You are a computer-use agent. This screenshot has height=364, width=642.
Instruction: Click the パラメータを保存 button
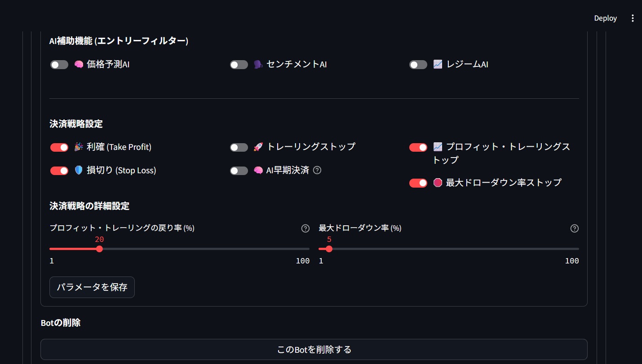point(92,287)
